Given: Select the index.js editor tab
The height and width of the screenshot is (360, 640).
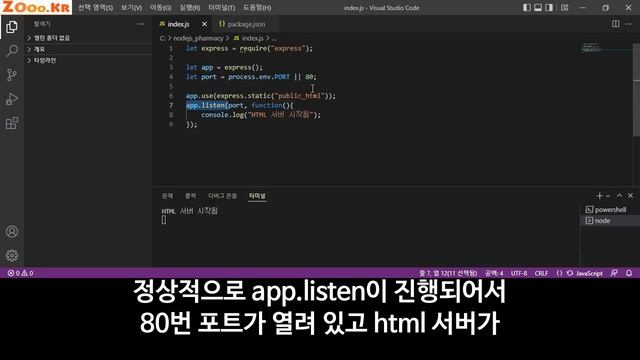Looking at the screenshot, I should [x=178, y=24].
